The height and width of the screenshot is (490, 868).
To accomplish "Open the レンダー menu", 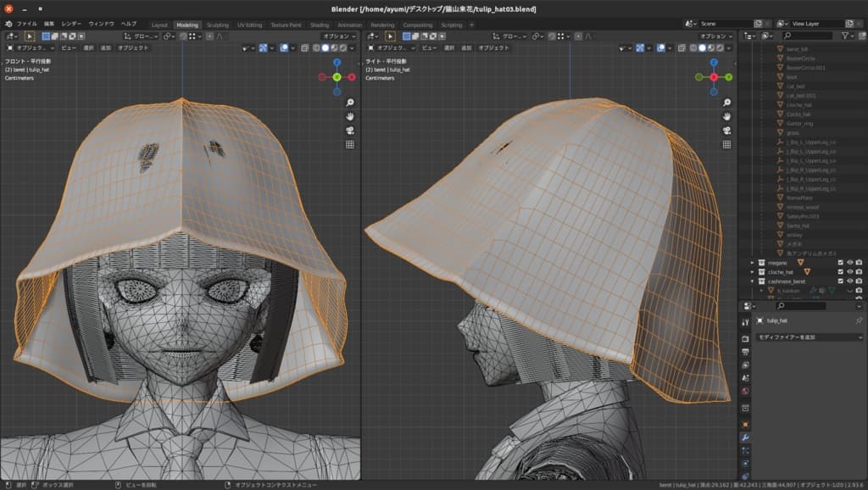I will (x=71, y=24).
